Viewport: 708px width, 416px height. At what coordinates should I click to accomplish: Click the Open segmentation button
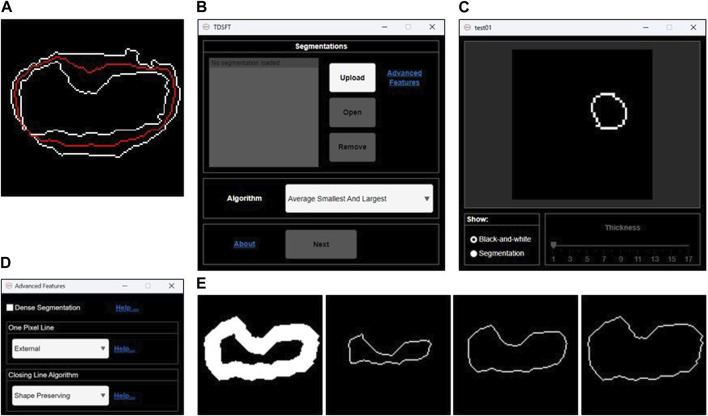coord(352,112)
